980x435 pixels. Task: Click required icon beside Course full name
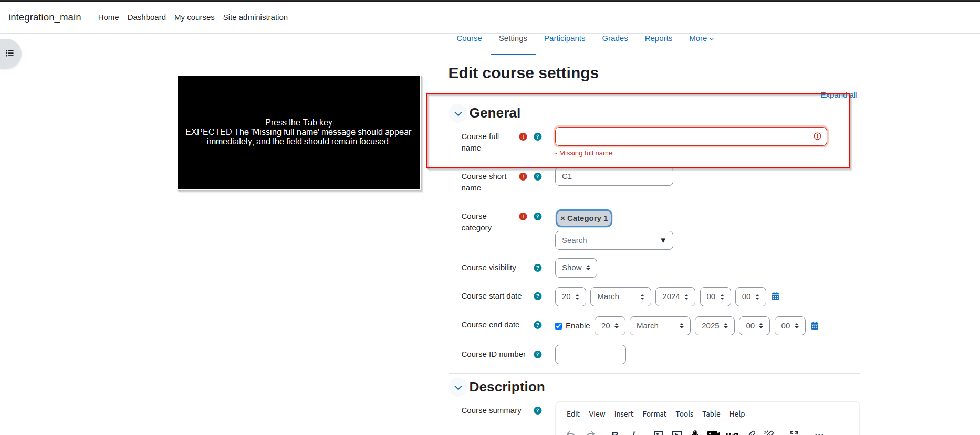(523, 136)
